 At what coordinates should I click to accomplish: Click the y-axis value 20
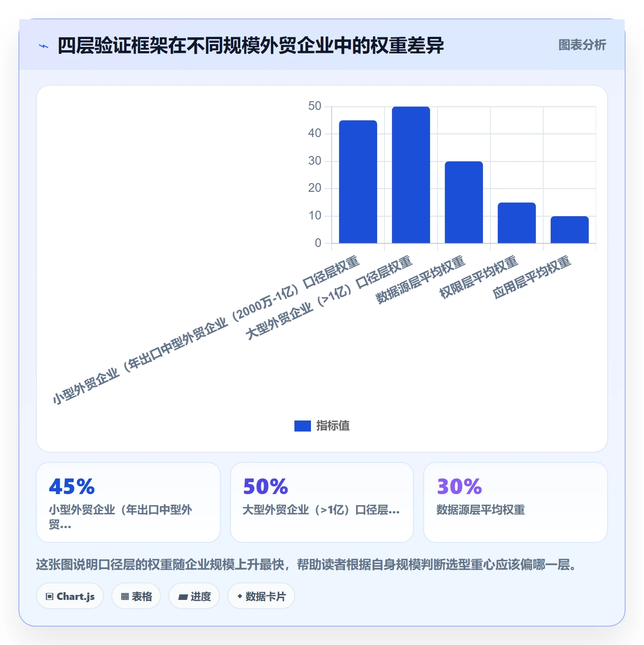tap(315, 188)
